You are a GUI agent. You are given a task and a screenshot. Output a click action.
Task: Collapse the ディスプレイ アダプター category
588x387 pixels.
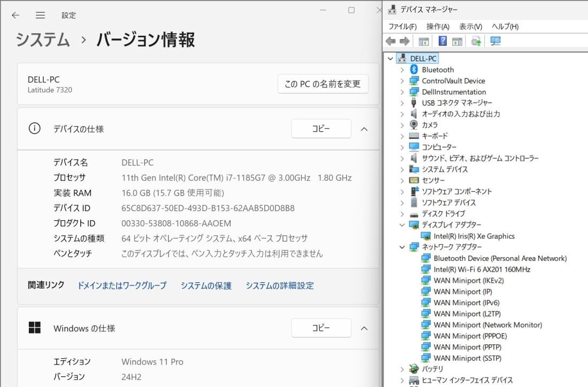[402, 225]
